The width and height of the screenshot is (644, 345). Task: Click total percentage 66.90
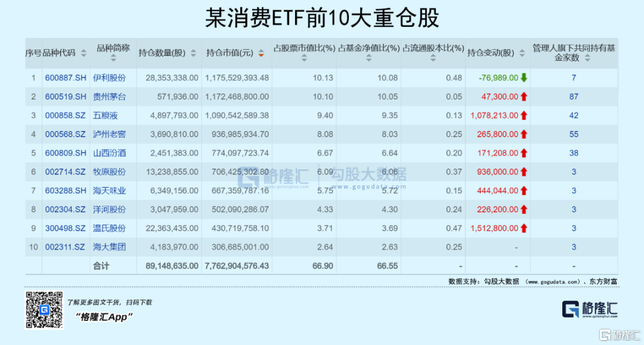click(x=323, y=266)
